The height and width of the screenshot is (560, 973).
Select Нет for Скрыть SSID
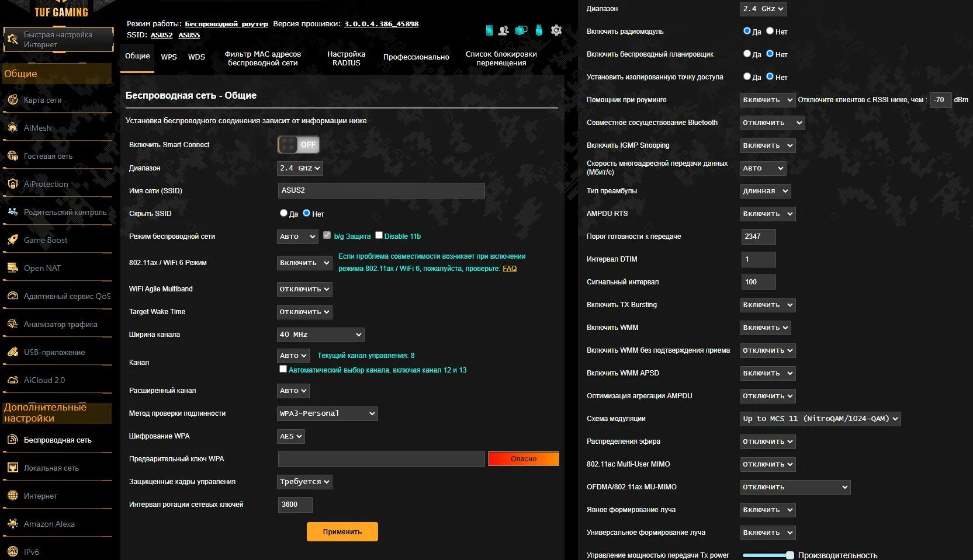point(306,213)
